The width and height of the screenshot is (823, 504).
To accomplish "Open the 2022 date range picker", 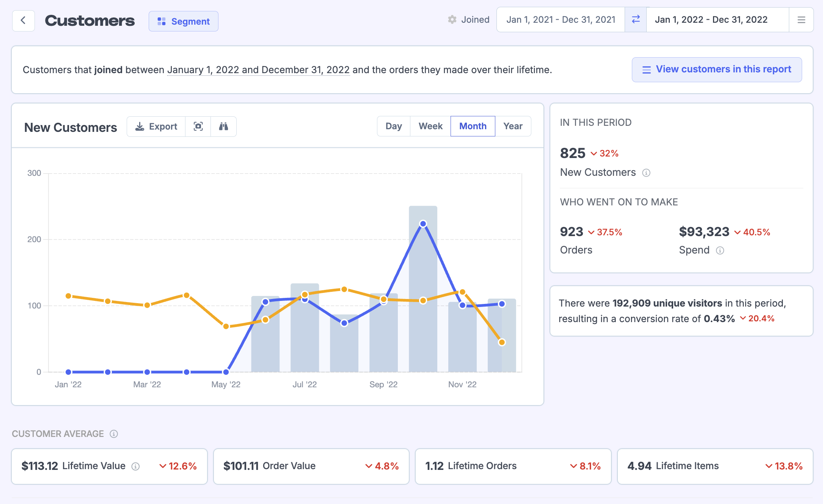I will click(711, 20).
